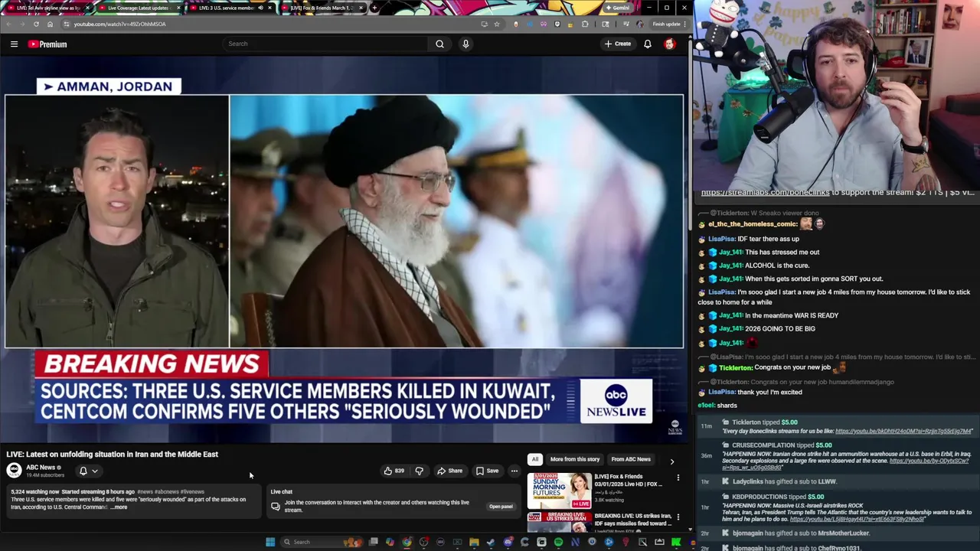The width and height of the screenshot is (980, 551).
Task: Open a new browser tab
Action: (x=374, y=8)
